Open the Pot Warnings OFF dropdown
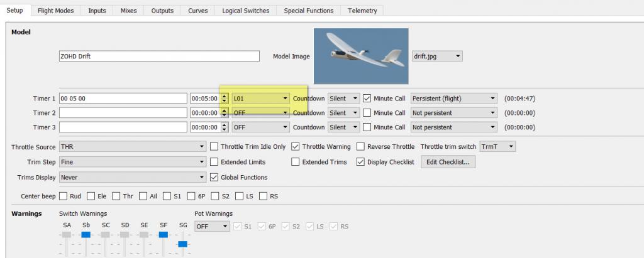Image resolution: width=644 pixels, height=258 pixels. pyautogui.click(x=211, y=226)
